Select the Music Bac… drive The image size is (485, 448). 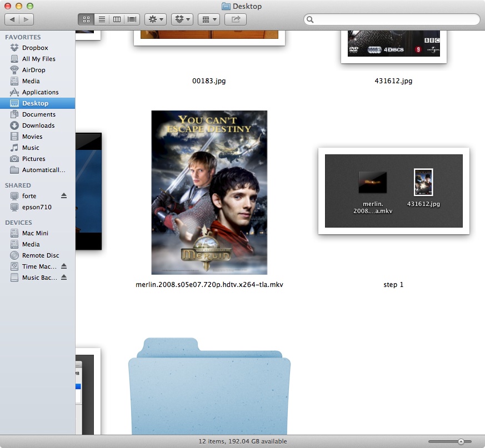coord(34,278)
